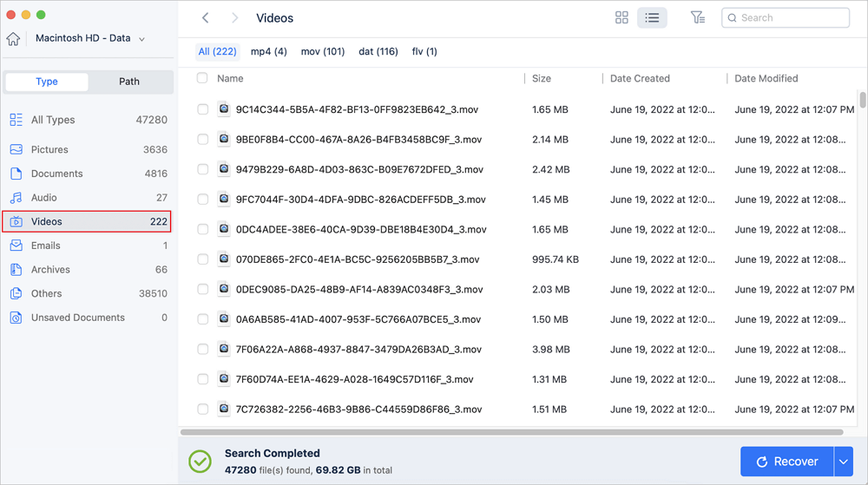Click the Pictures category icon

(16, 149)
